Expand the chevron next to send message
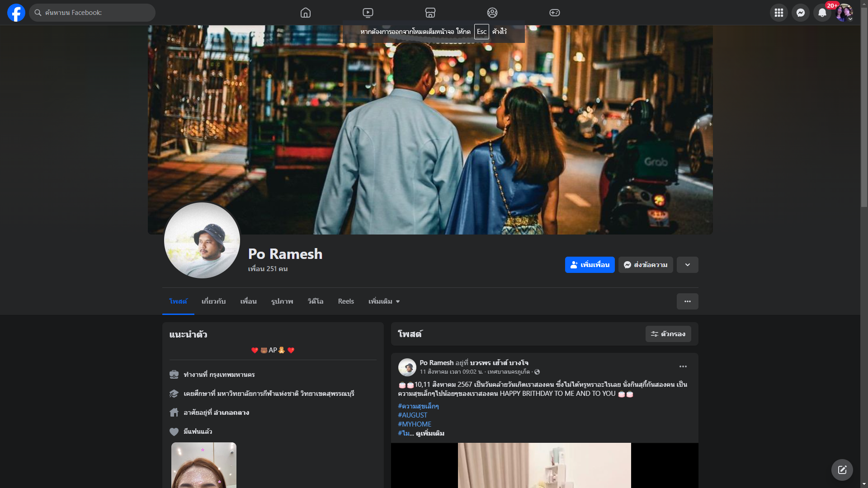 [687, 265]
